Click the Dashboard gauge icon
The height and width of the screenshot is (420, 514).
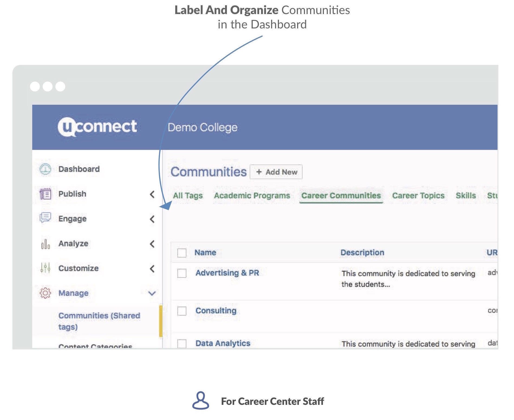tap(45, 169)
